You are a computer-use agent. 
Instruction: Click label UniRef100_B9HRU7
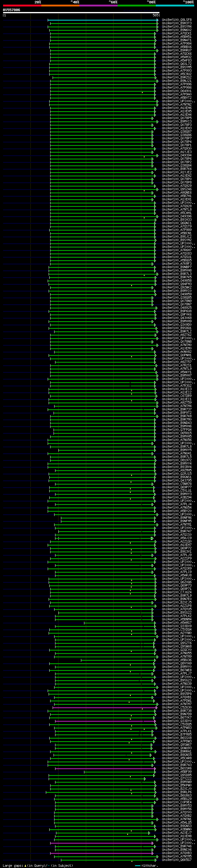coord(177,50)
